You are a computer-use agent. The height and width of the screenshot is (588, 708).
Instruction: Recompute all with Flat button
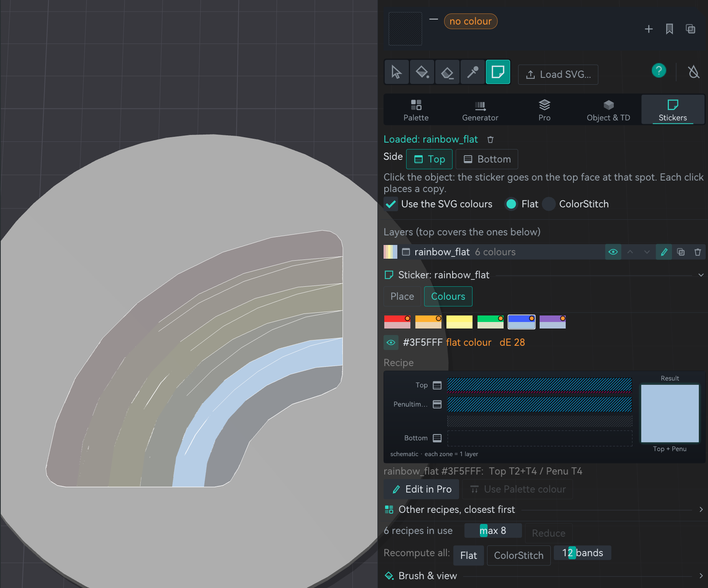pyautogui.click(x=468, y=555)
